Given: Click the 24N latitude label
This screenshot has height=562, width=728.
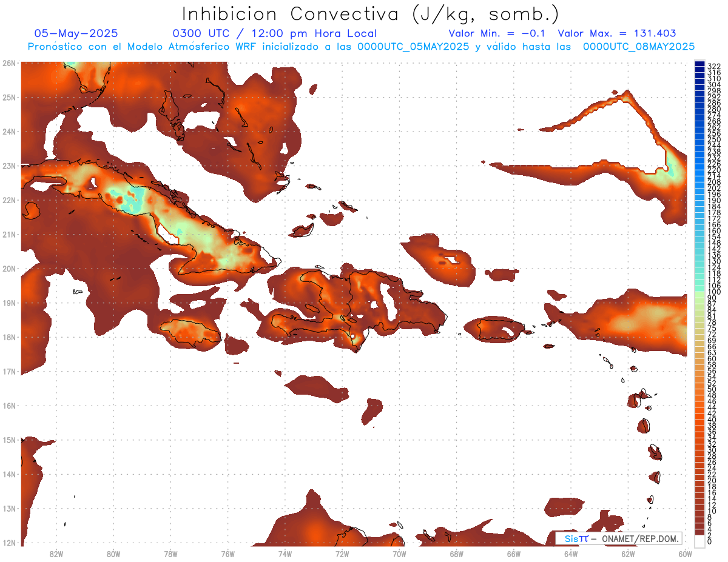Looking at the screenshot, I should point(9,131).
